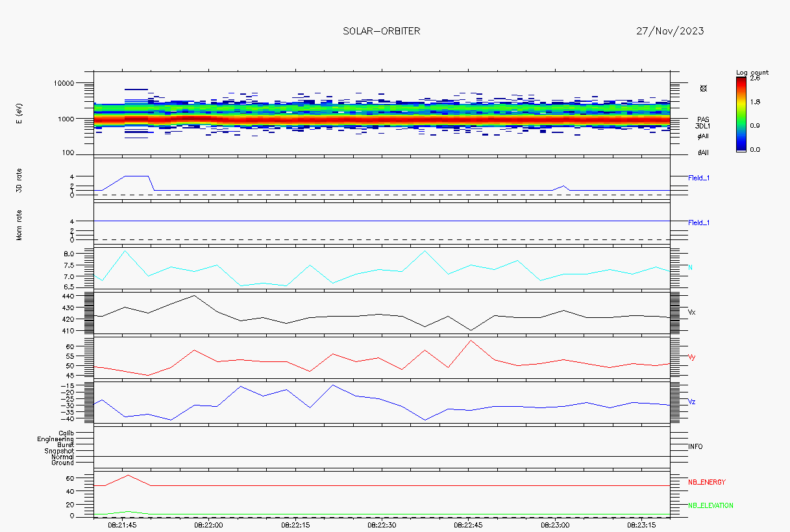Click the blue Vz velocity label
Screen dimensions: 790x532
pos(692,402)
